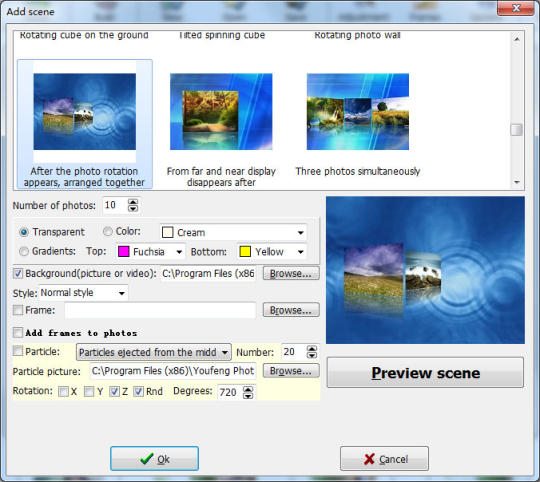The width and height of the screenshot is (540, 482).
Task: Decrease the rotation Degrees value
Action: click(248, 396)
